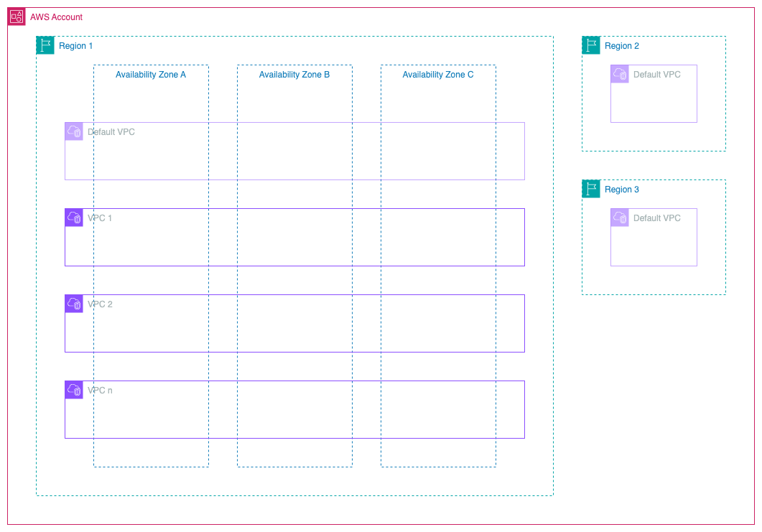Select the VPC n cloud icon
The image size is (762, 532).
click(x=74, y=390)
